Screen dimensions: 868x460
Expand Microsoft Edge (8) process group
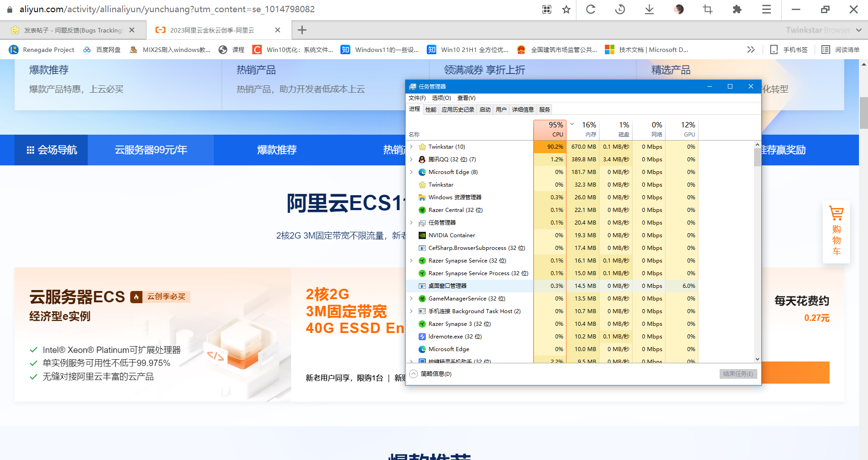(x=411, y=172)
